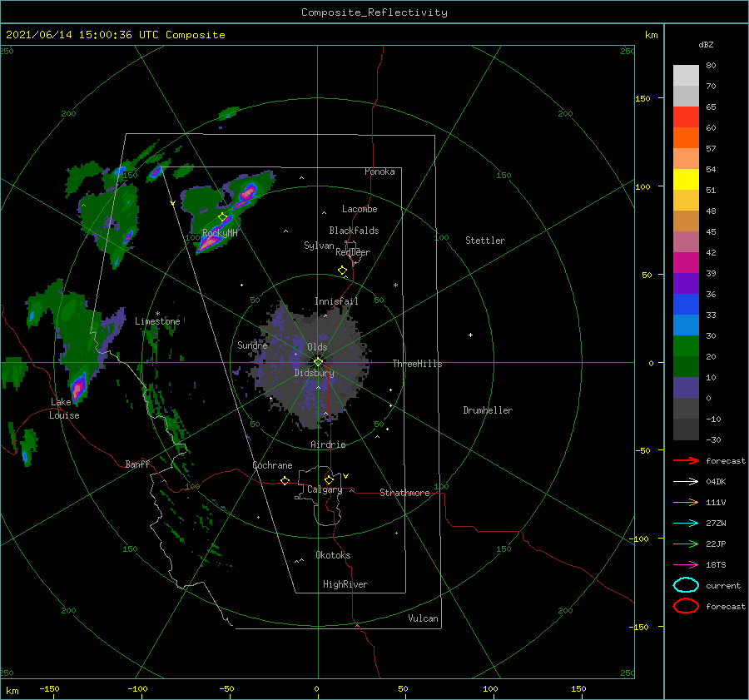The image size is (749, 700).
Task: Pick the light gray 80 dBZ swatch
Action: coord(686,76)
